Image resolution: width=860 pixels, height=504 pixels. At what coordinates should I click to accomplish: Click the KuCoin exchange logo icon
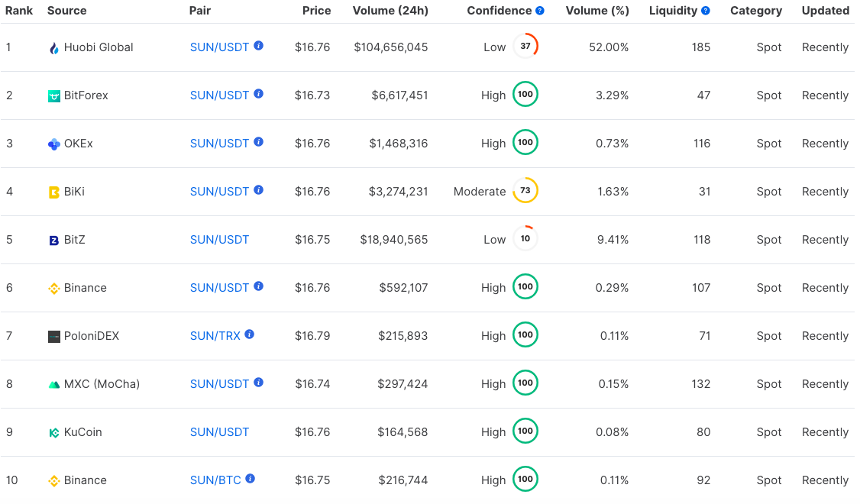click(54, 433)
